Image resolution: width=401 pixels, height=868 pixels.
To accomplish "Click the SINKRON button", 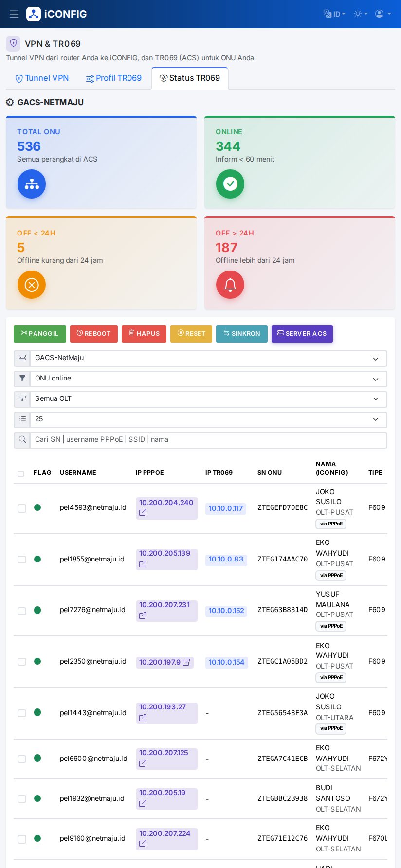I will coord(242,334).
